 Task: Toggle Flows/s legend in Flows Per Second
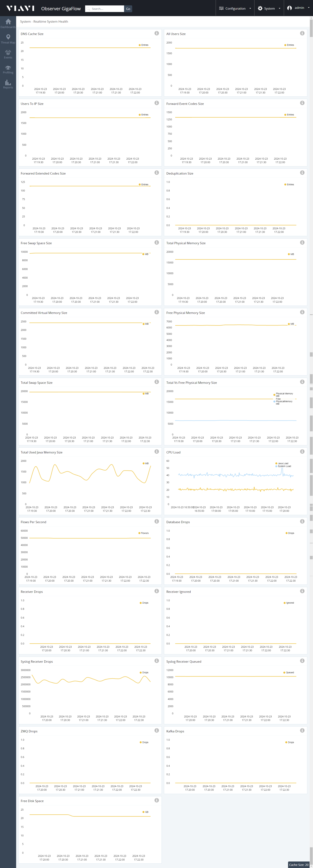pos(143,533)
